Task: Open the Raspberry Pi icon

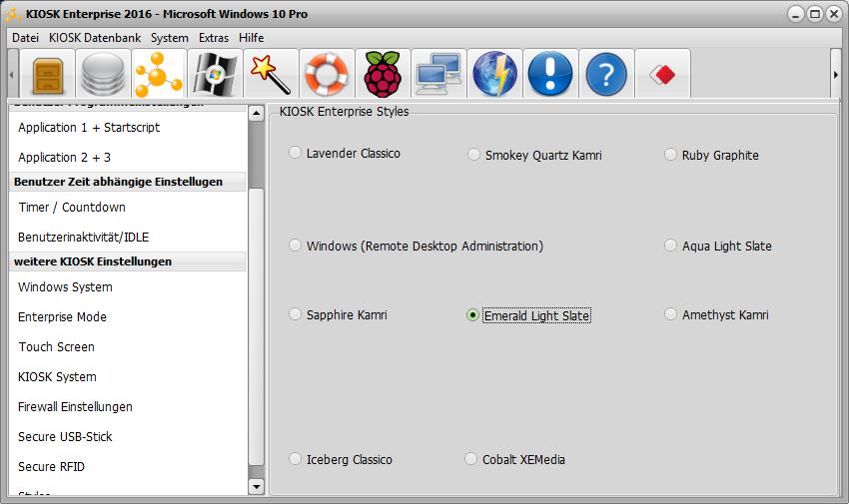Action: click(383, 74)
